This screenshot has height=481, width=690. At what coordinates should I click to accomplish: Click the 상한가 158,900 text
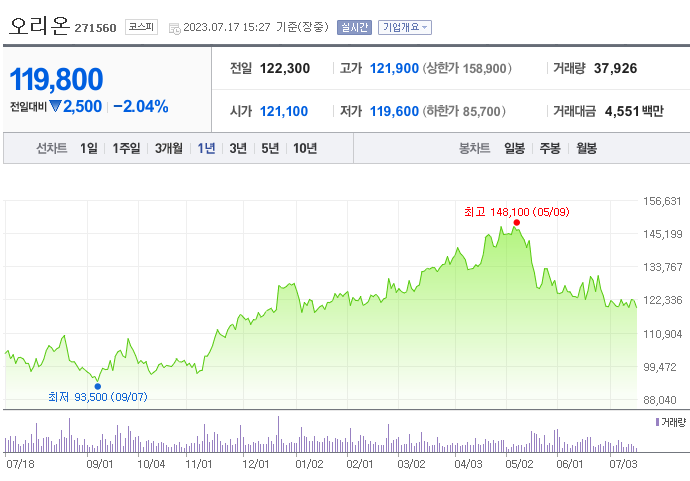coord(467,68)
